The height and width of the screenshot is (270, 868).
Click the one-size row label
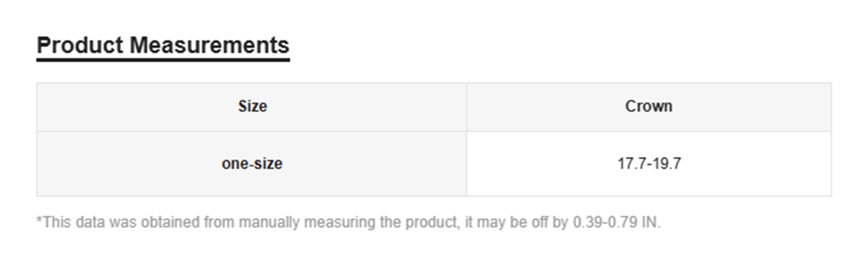pos(252,164)
